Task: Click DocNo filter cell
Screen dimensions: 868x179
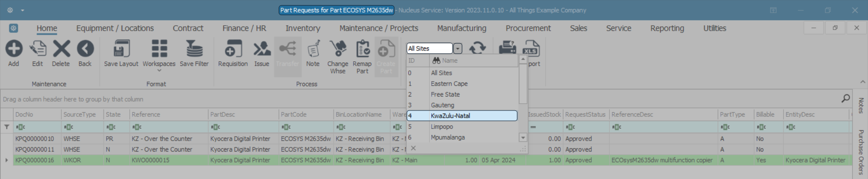Action: click(x=37, y=127)
